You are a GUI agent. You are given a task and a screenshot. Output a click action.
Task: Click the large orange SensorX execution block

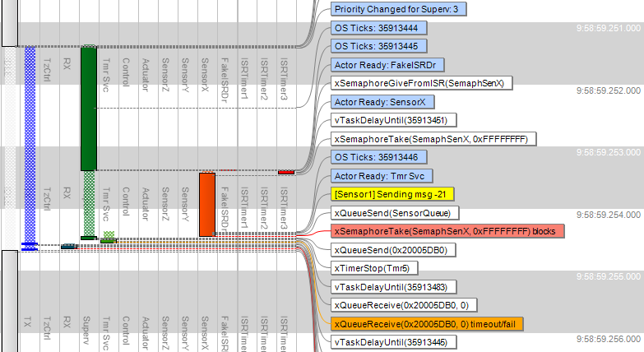[x=206, y=204]
